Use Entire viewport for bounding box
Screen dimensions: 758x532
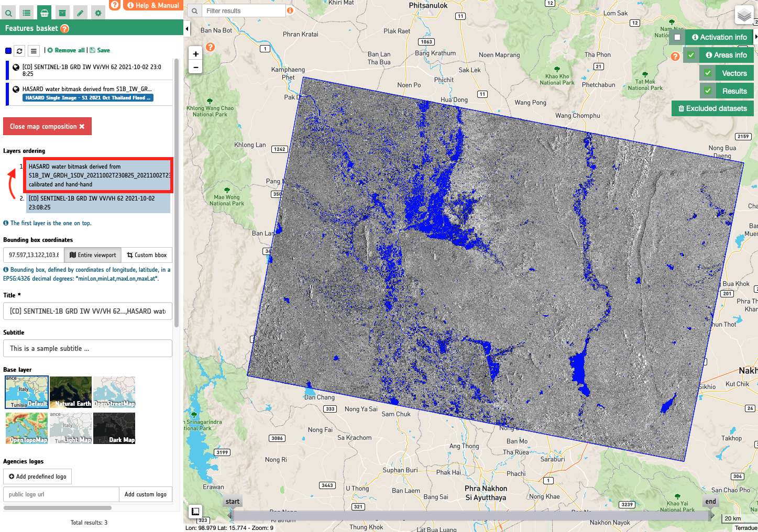click(x=93, y=255)
